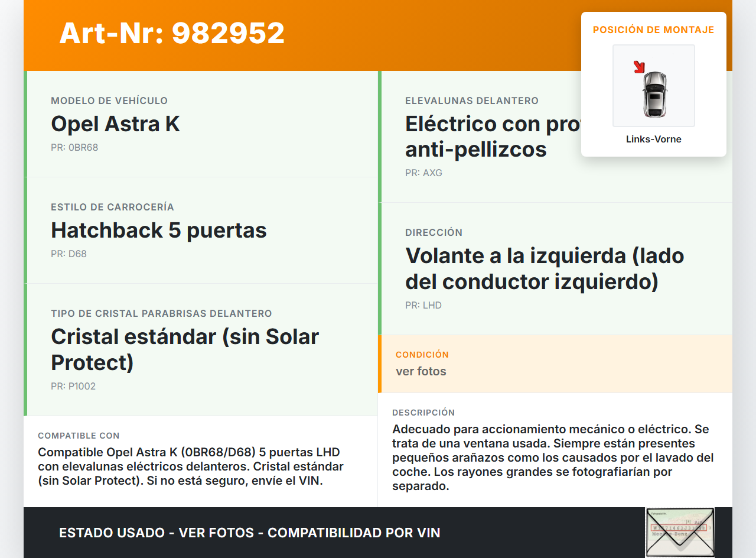This screenshot has width=756, height=558.
Task: Click the "COMPATIBLE CON" label
Action: pyautogui.click(x=79, y=436)
